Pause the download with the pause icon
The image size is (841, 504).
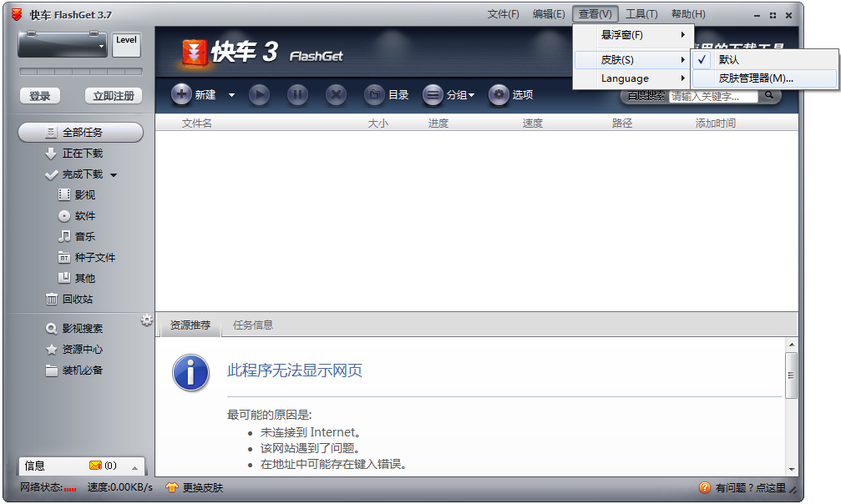tap(297, 94)
